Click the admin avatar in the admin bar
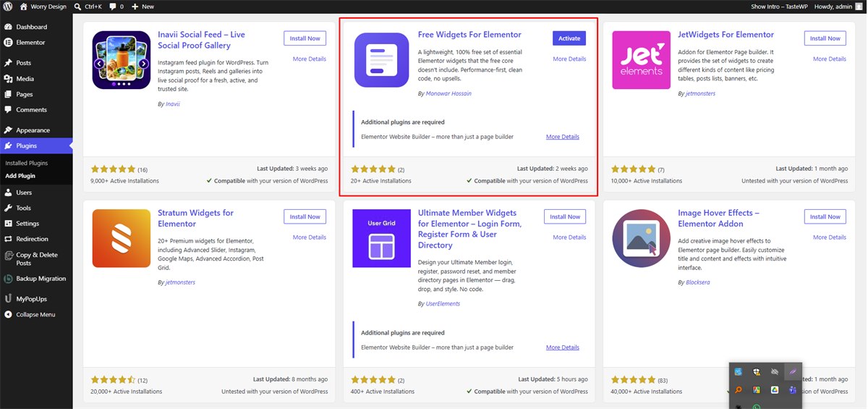The width and height of the screenshot is (868, 409). pos(859,6)
